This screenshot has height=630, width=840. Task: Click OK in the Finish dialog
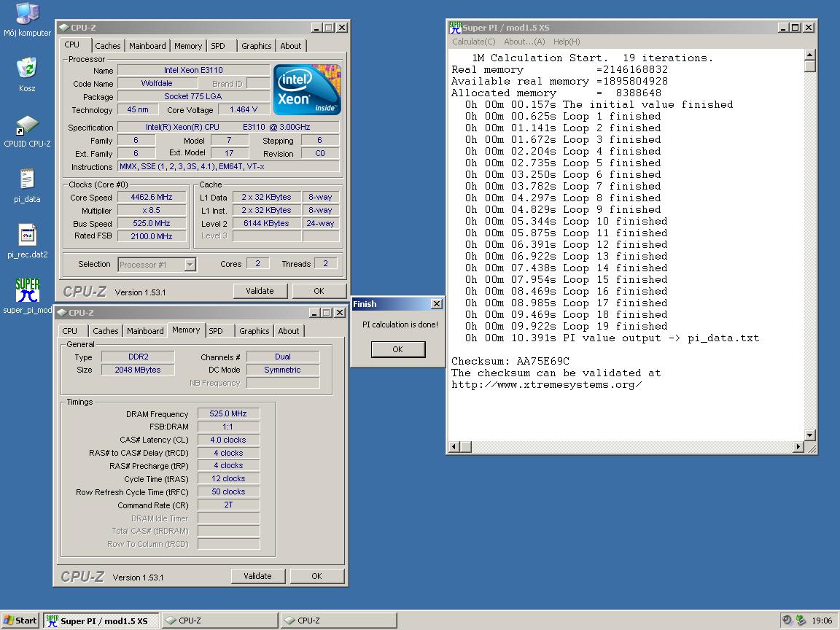[397, 349]
